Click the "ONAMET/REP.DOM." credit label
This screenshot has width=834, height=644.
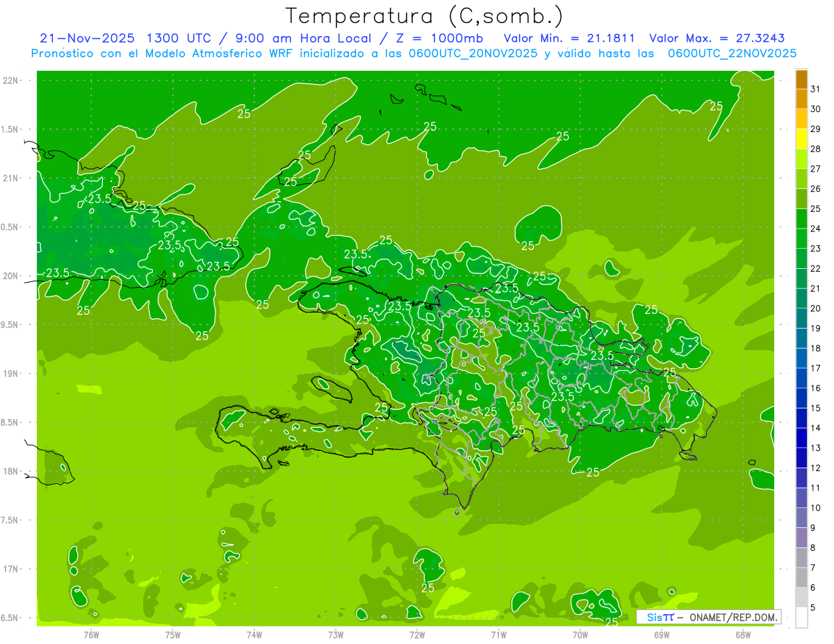click(x=734, y=617)
